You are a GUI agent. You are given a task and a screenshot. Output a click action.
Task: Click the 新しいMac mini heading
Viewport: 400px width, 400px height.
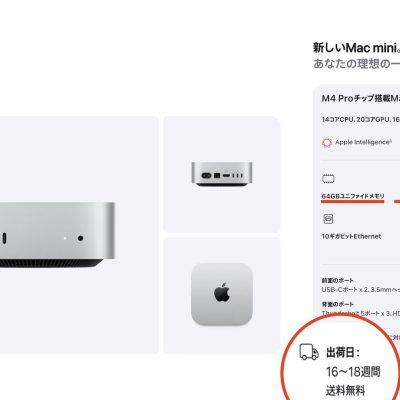coord(356,48)
